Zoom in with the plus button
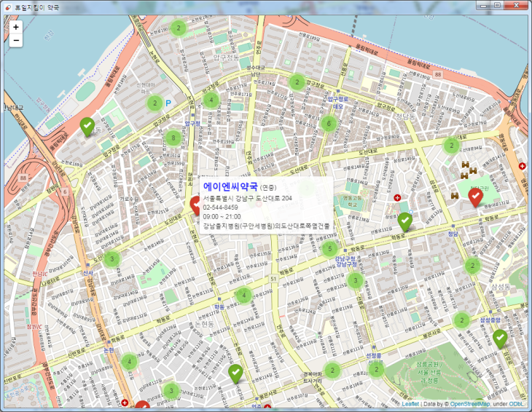Viewport: 532px width, 412px height. pos(16,26)
